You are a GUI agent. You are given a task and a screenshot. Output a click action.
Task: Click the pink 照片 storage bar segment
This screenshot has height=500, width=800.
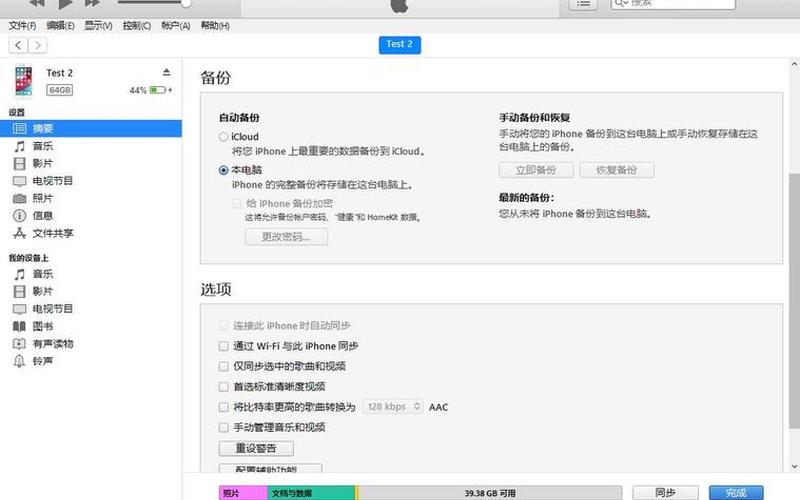tap(243, 493)
